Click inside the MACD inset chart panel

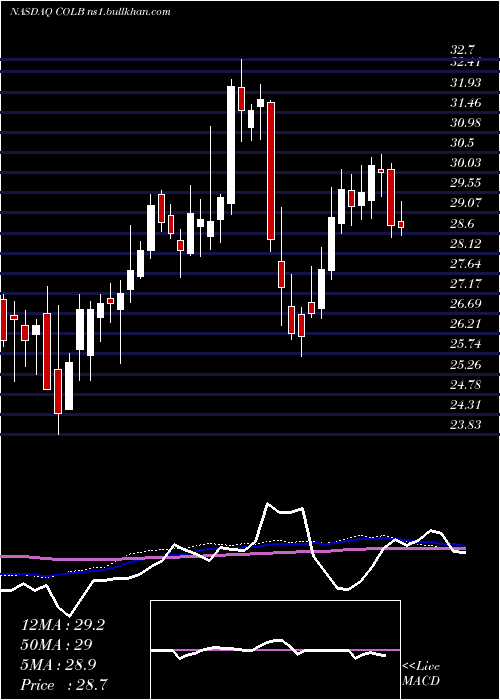coord(275,650)
